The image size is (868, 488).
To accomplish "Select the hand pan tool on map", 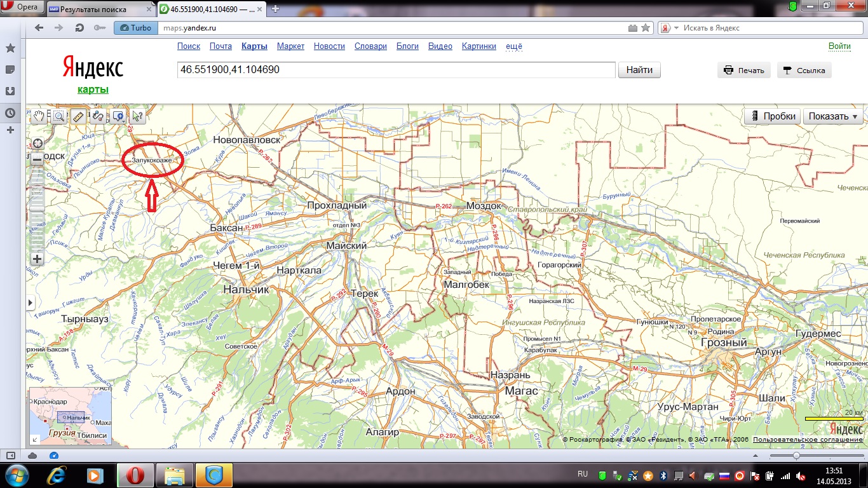I will pos(39,116).
